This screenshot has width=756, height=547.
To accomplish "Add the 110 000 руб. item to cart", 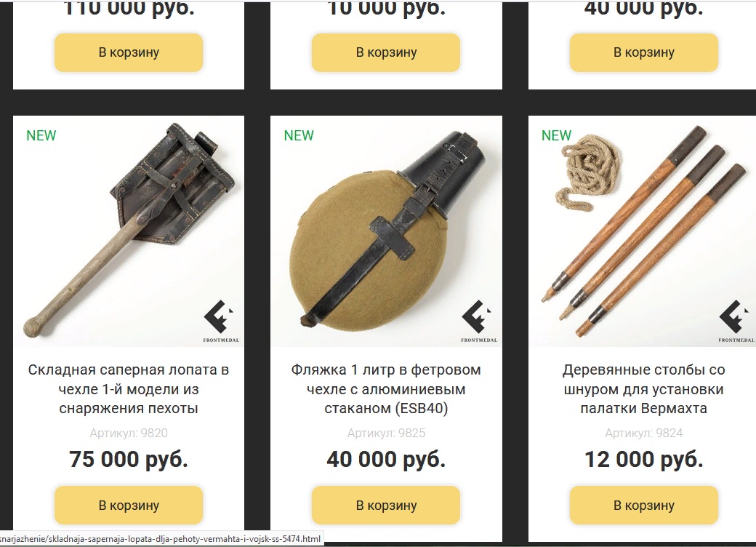I will pos(129,52).
